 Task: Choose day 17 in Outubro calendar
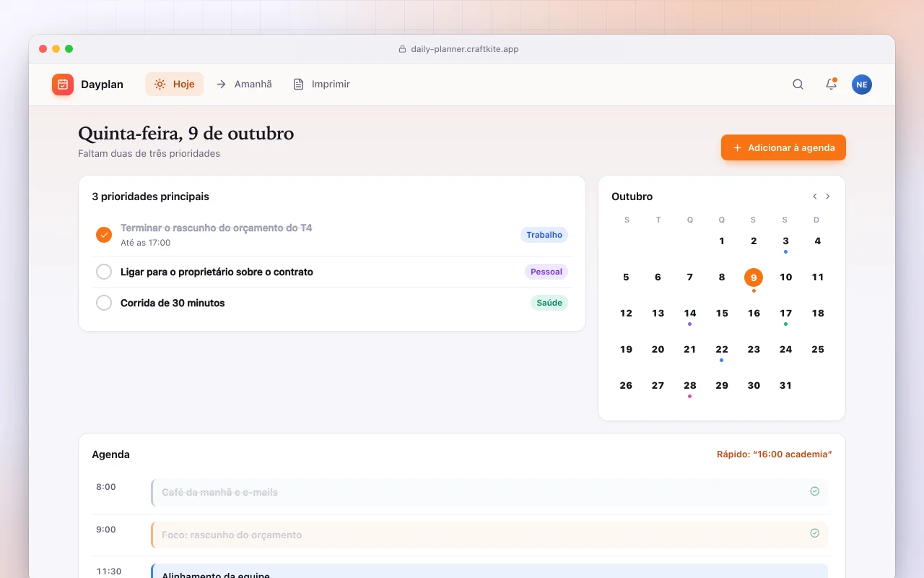[785, 314]
